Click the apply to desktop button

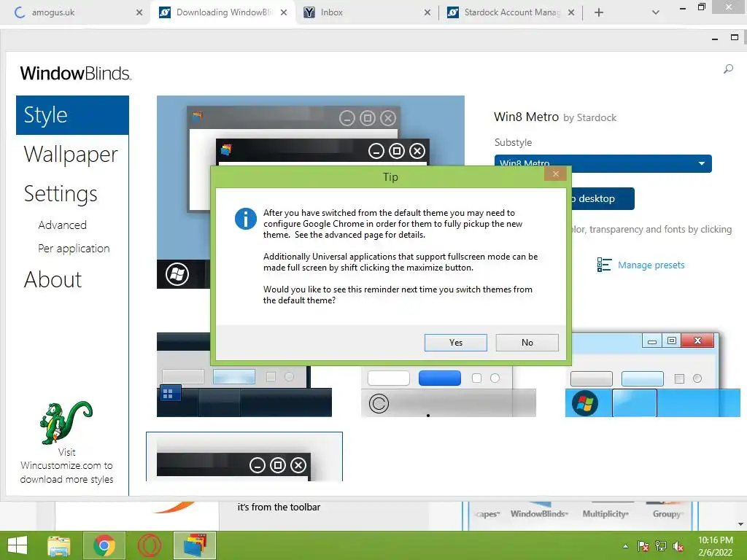[603, 198]
